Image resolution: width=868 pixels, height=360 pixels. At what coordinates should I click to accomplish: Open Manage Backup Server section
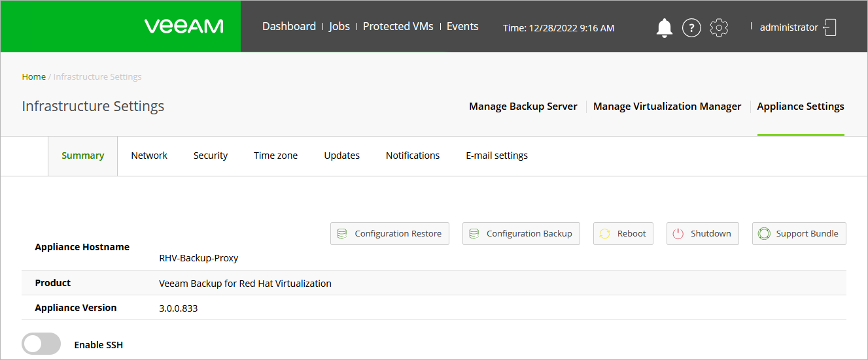(523, 106)
